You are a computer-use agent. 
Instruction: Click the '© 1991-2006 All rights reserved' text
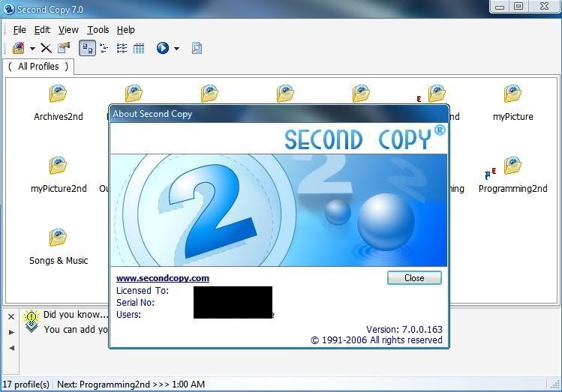(x=377, y=340)
